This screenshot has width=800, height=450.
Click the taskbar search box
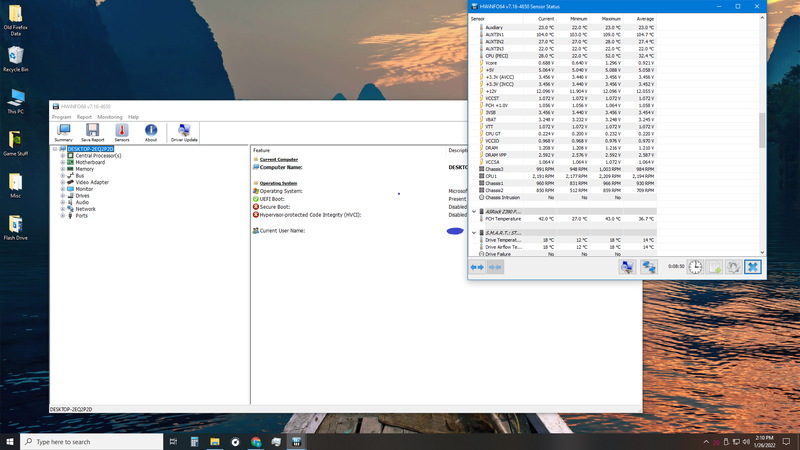coord(92,442)
